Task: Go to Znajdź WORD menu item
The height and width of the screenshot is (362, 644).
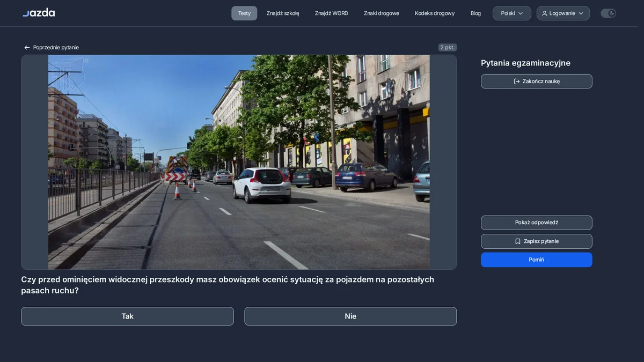Action: pyautogui.click(x=332, y=13)
